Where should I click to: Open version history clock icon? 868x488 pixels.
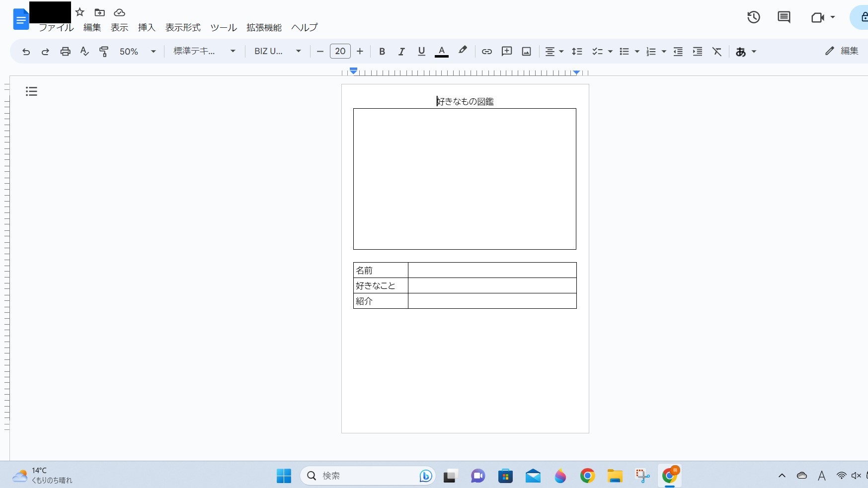pos(753,17)
